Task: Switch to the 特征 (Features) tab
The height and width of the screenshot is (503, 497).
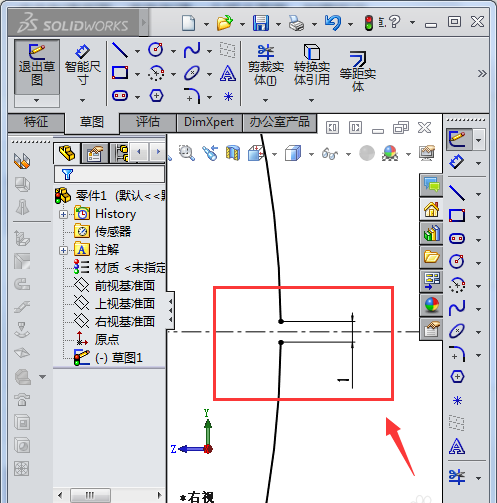Action: [x=36, y=122]
